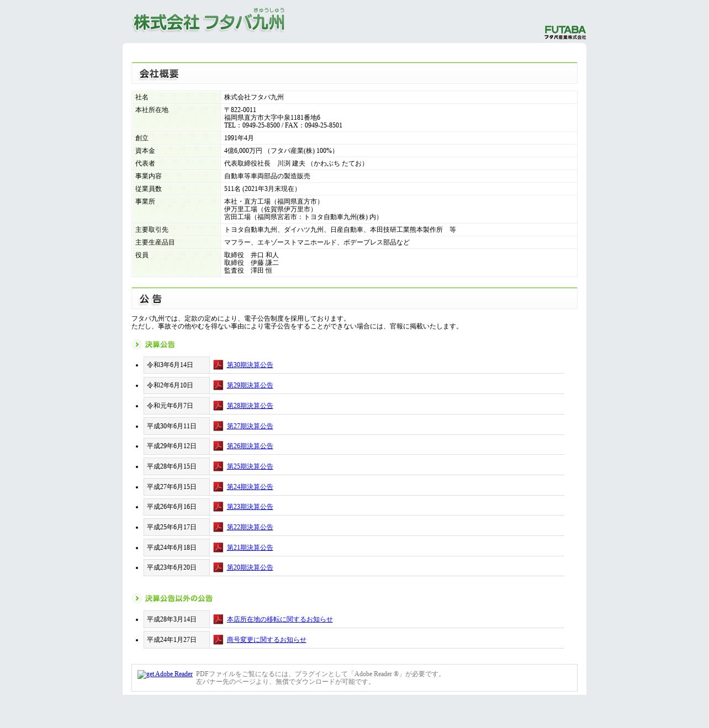Screen dimensions: 709x728
Task: Open the 第24期決算公告 link
Action: 250,487
